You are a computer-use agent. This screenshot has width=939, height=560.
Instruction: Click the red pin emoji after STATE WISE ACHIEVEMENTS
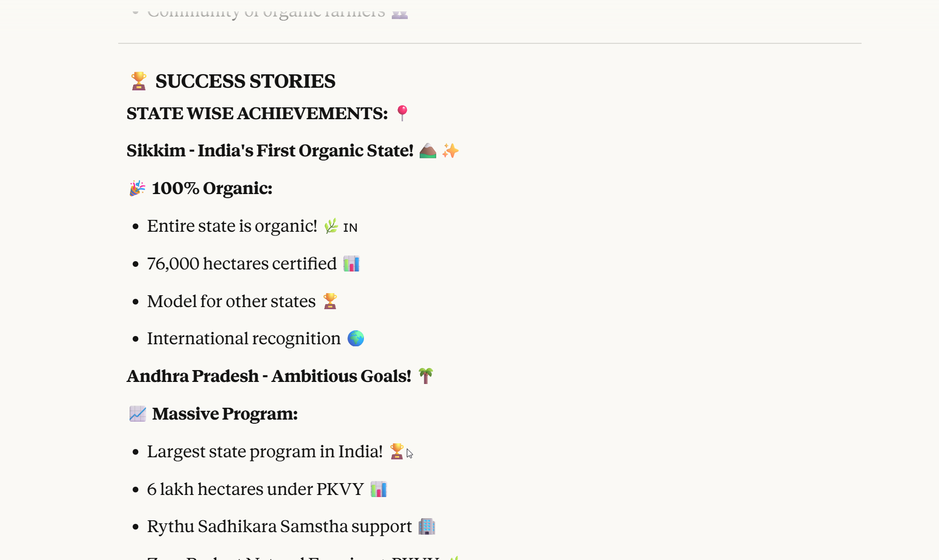pos(402,113)
